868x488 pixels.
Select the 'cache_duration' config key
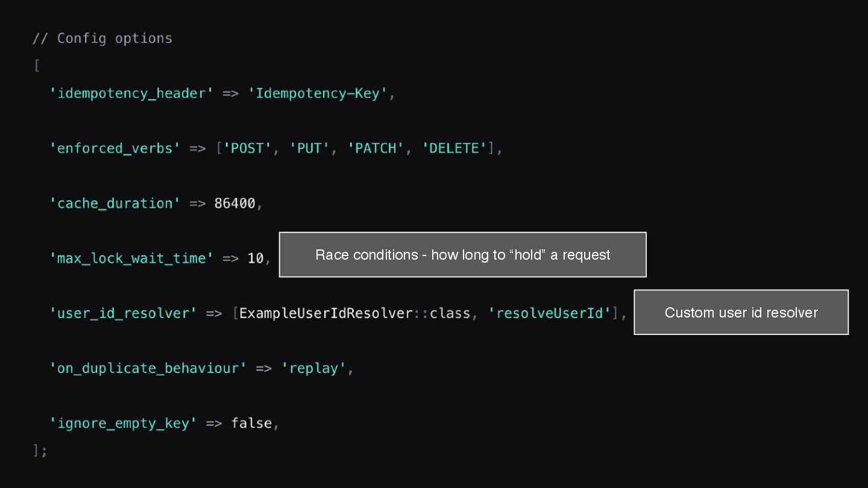pos(115,204)
